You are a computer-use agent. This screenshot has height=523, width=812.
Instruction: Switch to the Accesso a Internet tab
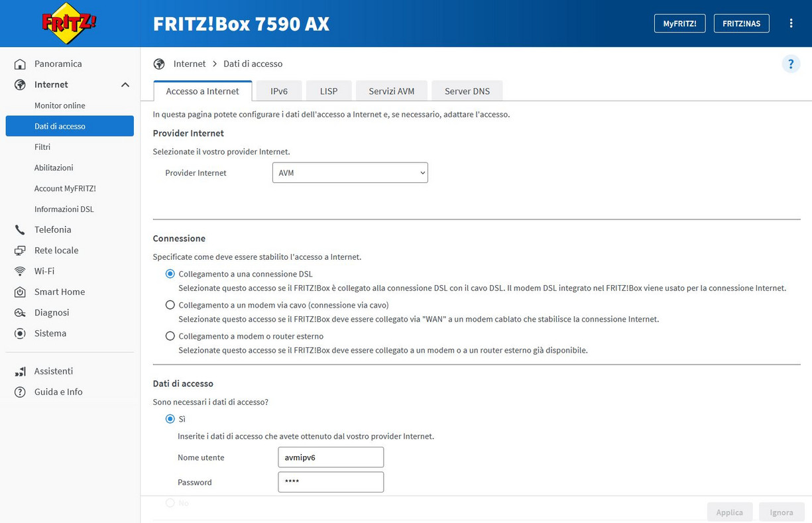(x=202, y=91)
